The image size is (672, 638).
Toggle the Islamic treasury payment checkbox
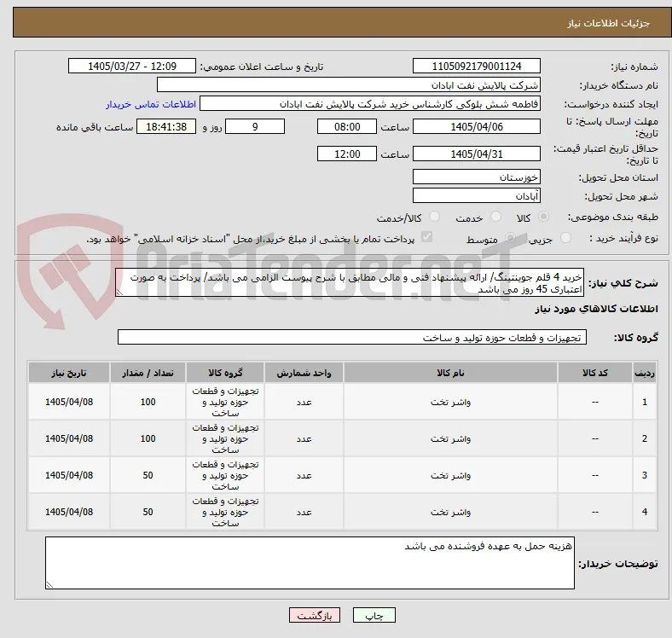(x=427, y=237)
